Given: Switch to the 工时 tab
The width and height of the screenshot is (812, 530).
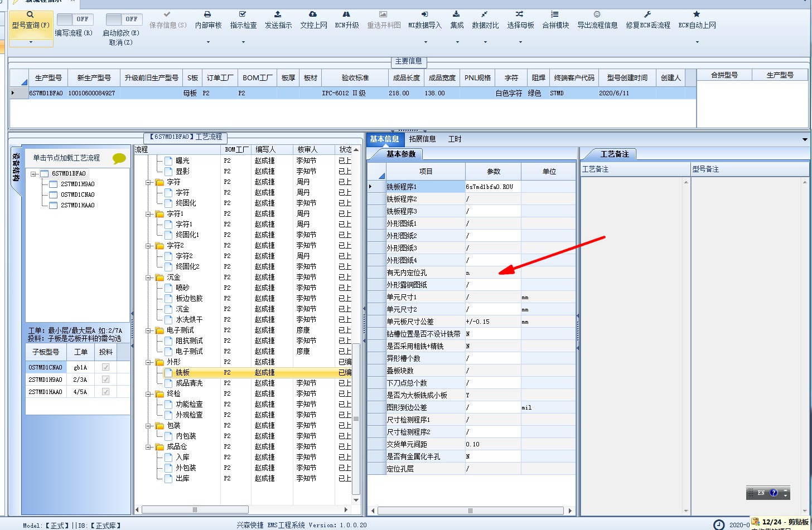Looking at the screenshot, I should pyautogui.click(x=455, y=139).
